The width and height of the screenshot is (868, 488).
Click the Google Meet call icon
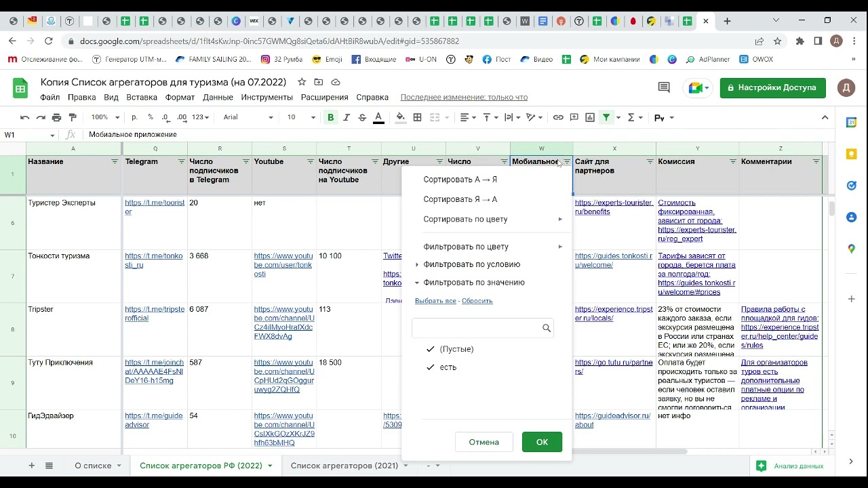(x=698, y=87)
